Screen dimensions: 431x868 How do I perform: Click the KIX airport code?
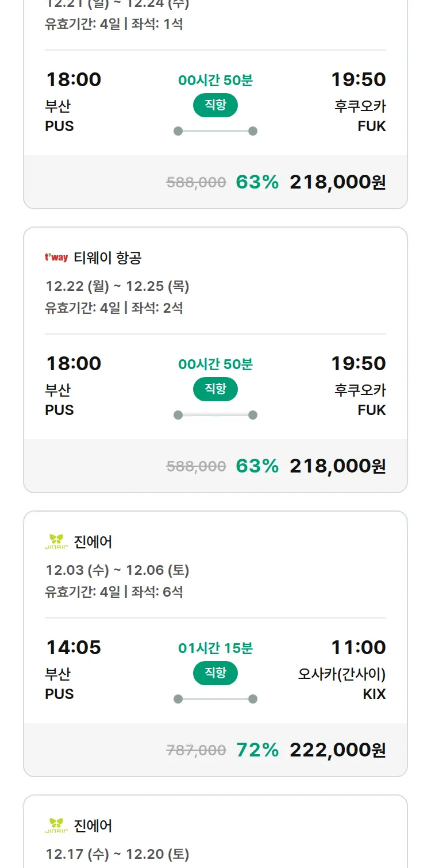tap(374, 694)
